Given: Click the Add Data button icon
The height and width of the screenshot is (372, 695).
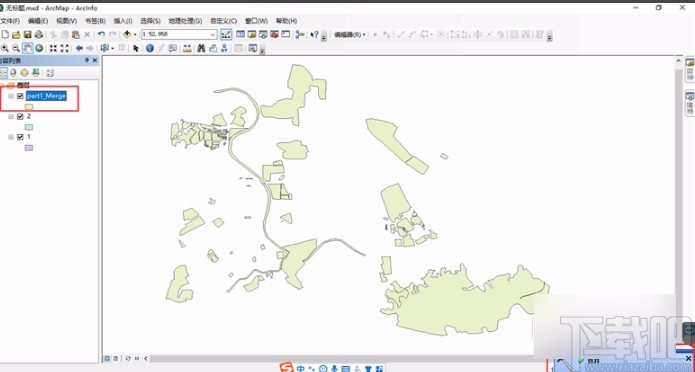Looking at the screenshot, I should [x=127, y=34].
